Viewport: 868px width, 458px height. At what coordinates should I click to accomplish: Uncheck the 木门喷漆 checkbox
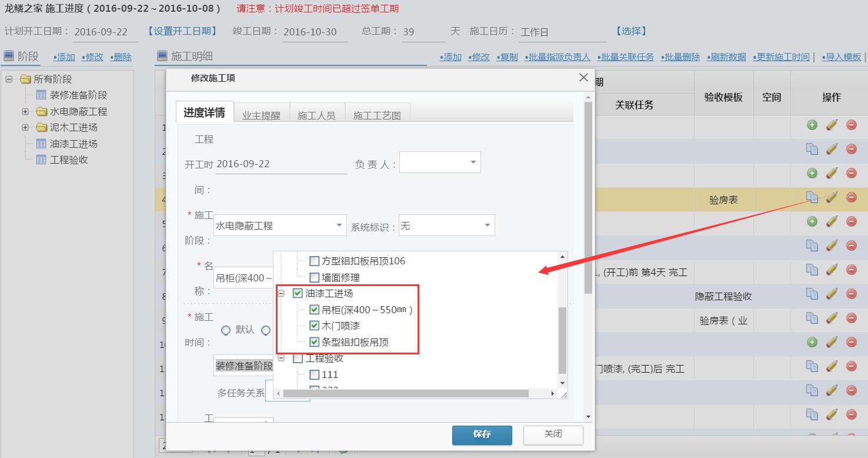coord(315,326)
